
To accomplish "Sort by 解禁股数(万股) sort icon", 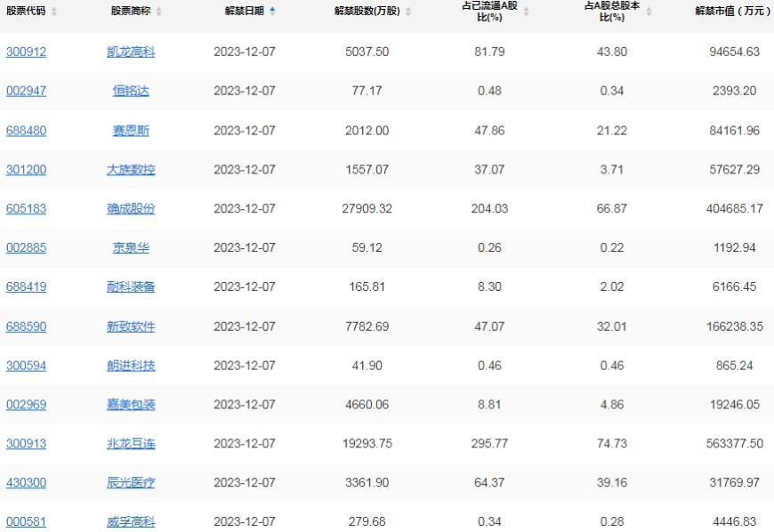I will [408, 11].
